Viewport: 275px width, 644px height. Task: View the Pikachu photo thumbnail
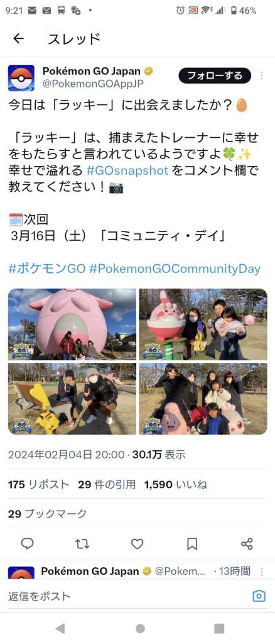(x=72, y=398)
